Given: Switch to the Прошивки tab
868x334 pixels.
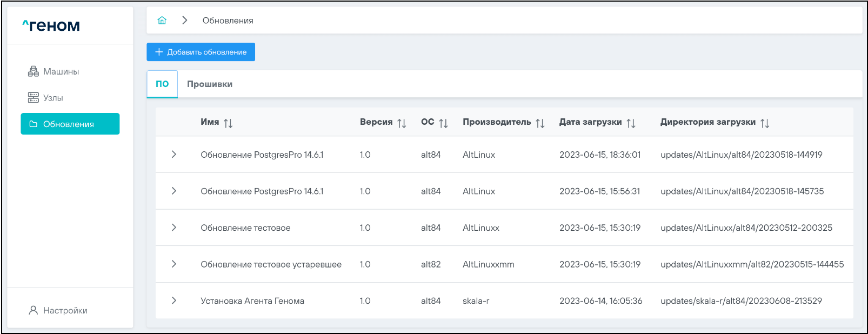Looking at the screenshot, I should pos(210,84).
